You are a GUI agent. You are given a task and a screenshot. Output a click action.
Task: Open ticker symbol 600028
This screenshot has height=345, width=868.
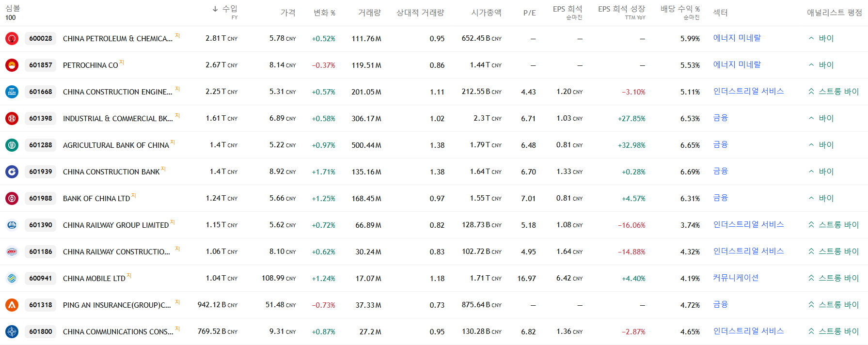point(41,38)
